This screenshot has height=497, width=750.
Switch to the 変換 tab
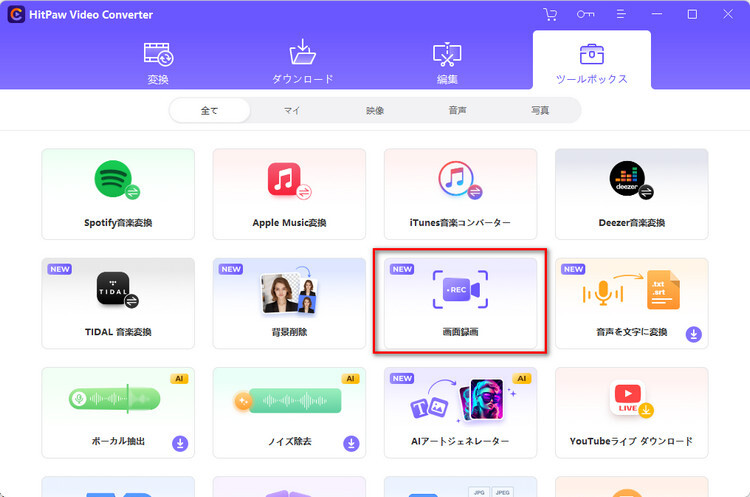point(158,63)
